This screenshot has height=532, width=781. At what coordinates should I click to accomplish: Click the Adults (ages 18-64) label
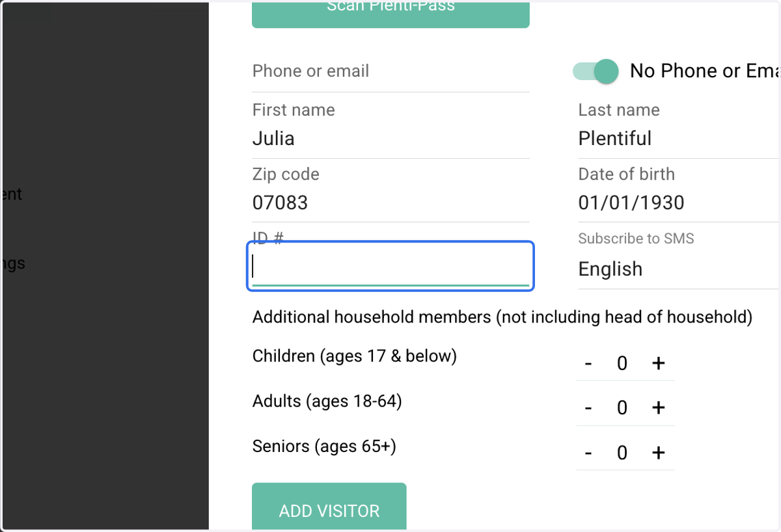click(327, 401)
